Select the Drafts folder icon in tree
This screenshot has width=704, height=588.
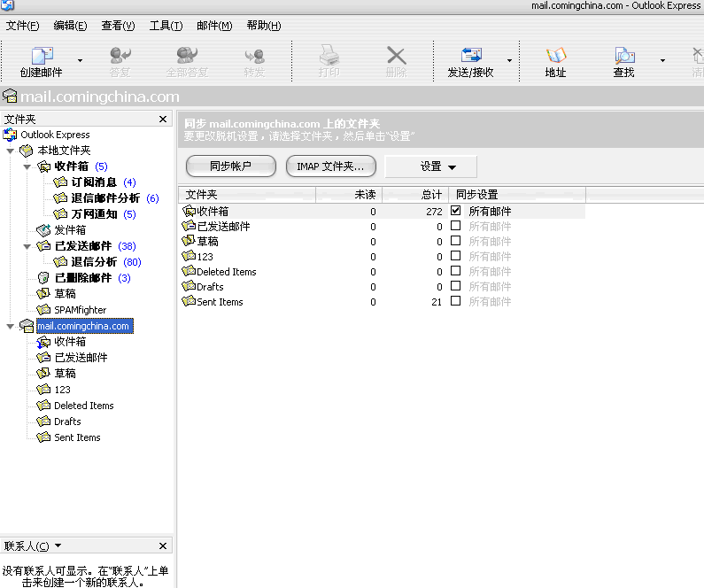pyautogui.click(x=43, y=422)
